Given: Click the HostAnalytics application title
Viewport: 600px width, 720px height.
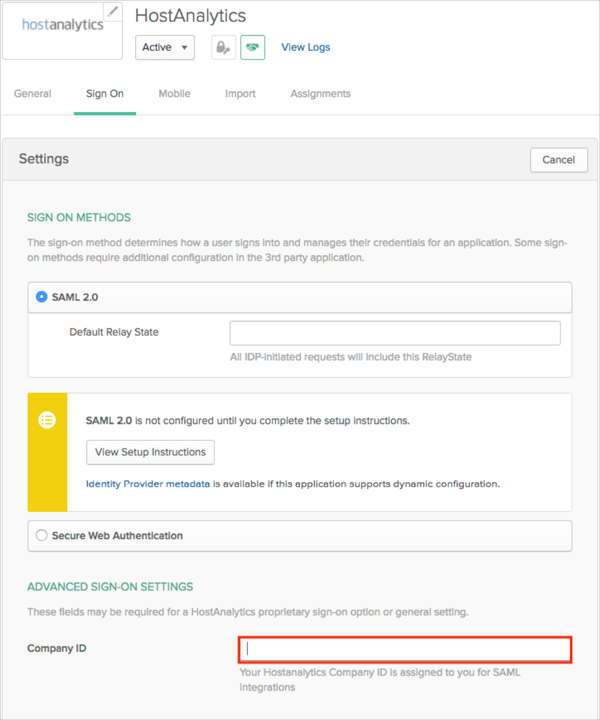Looking at the screenshot, I should 190,16.
